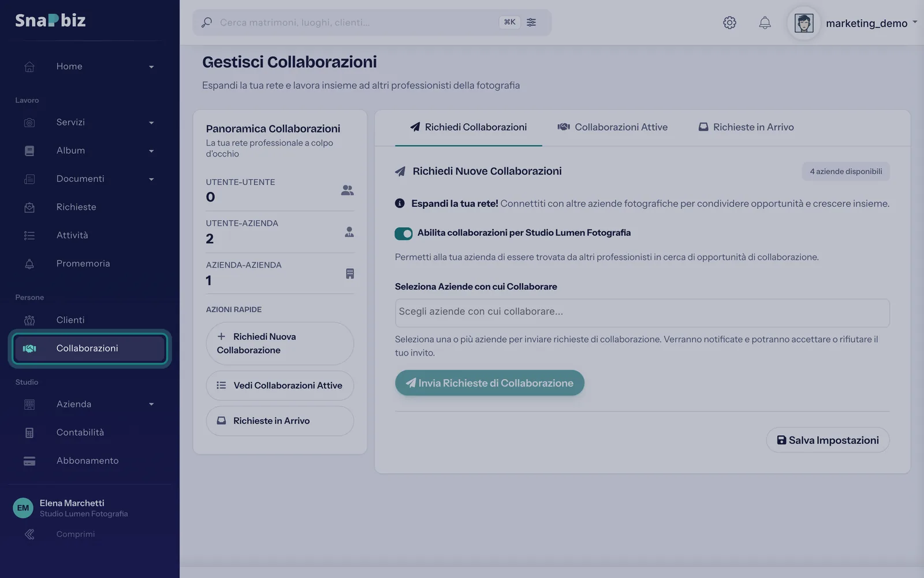Switch to Richieste in Arrivo tab

pos(746,127)
